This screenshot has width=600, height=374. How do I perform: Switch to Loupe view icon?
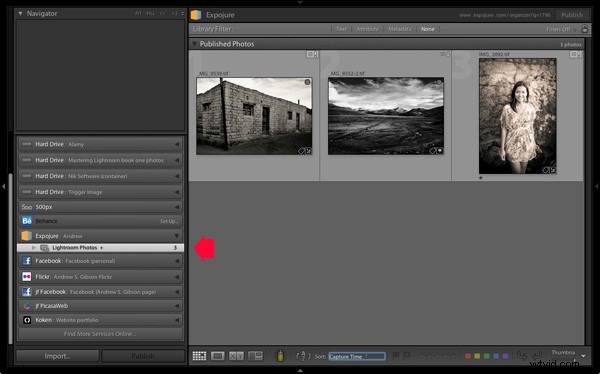[x=217, y=356]
